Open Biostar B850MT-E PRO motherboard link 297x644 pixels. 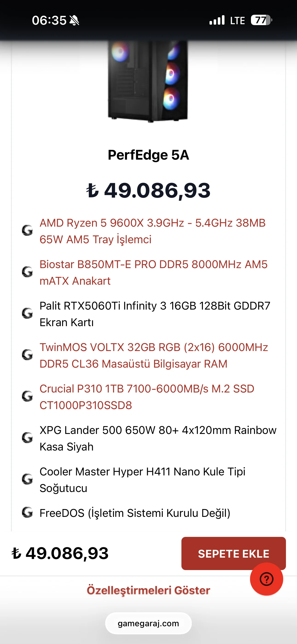[x=153, y=272]
